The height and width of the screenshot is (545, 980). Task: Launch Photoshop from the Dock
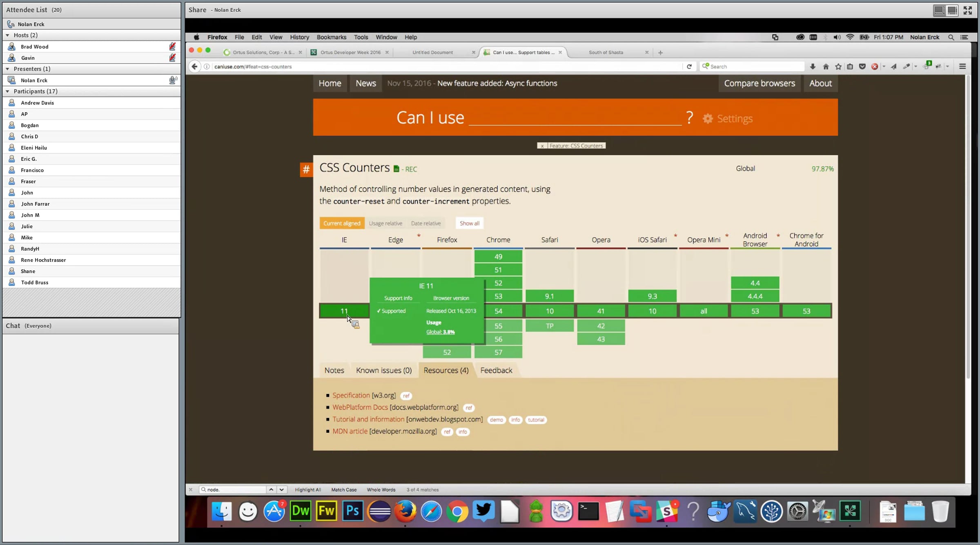tap(353, 511)
